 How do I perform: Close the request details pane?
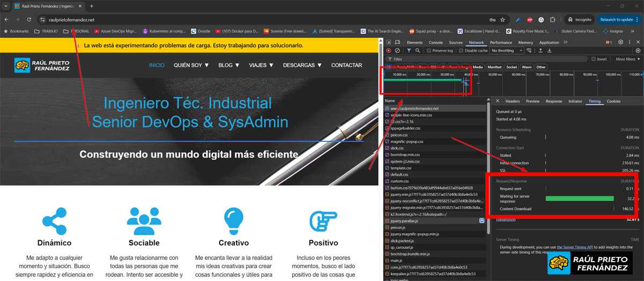click(x=497, y=101)
